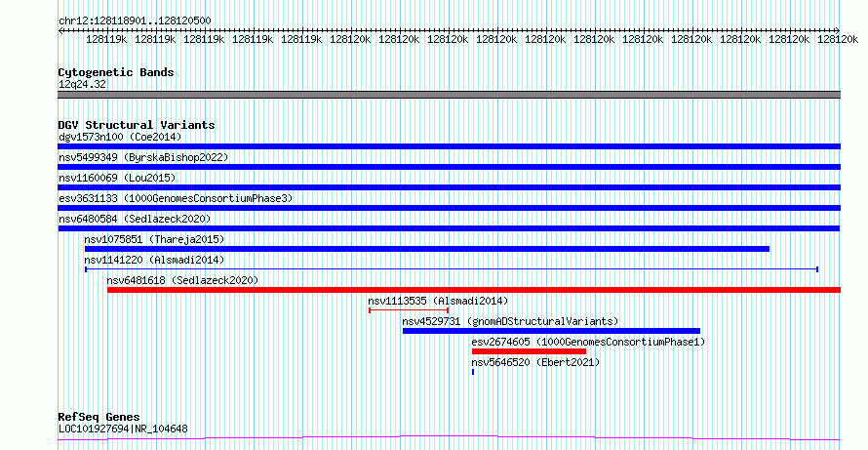868x450 pixels.
Task: Select the magenta RefSeq gene line
Action: coord(449,438)
